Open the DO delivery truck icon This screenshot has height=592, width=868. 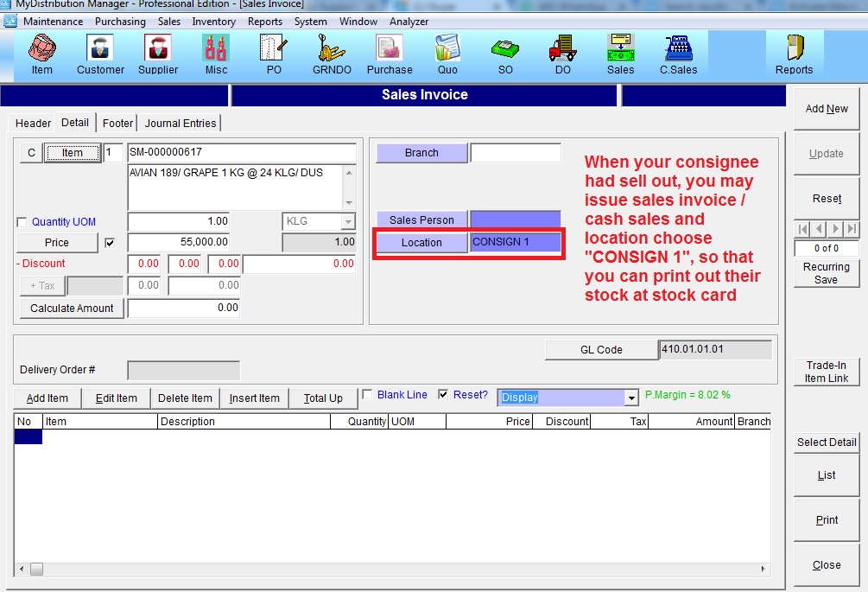tap(562, 54)
